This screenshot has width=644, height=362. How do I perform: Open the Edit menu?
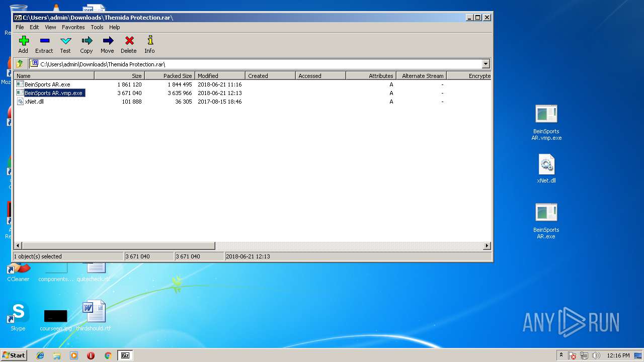pyautogui.click(x=34, y=27)
